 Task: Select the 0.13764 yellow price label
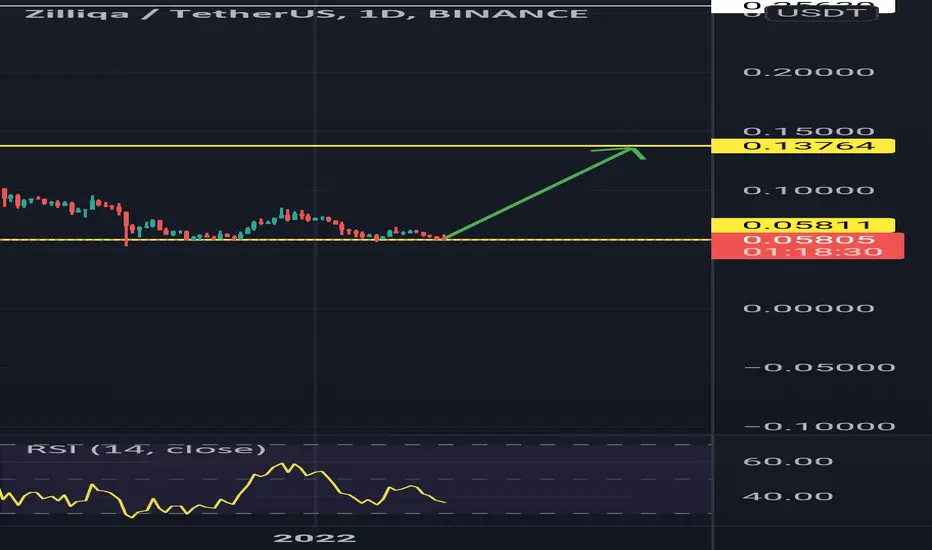(803, 146)
